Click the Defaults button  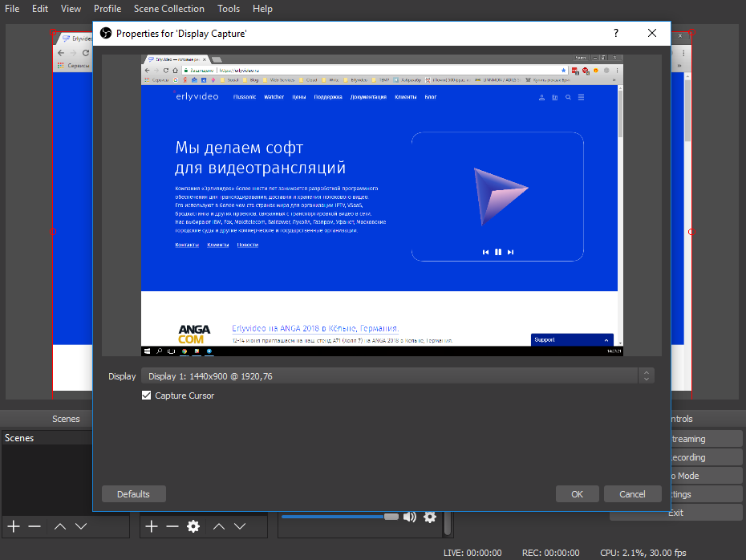133,494
